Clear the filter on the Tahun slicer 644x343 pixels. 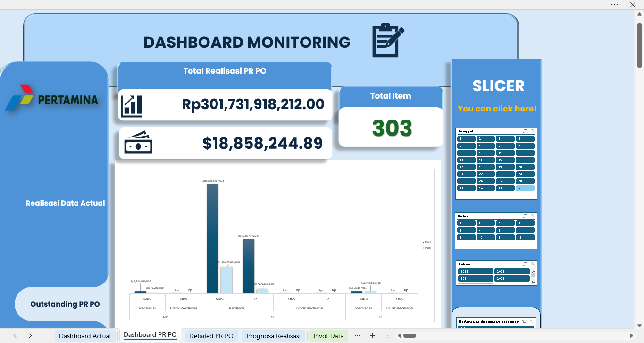pos(532,264)
